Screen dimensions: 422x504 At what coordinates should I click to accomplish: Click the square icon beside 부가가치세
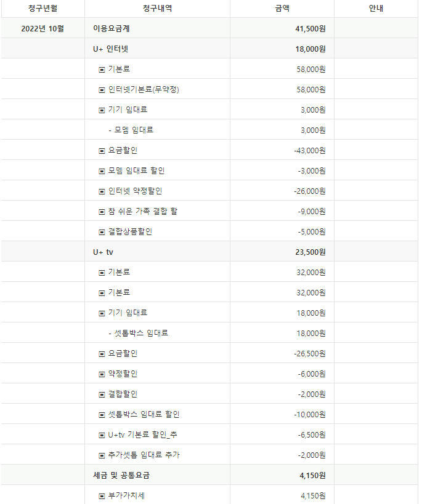coord(102,496)
